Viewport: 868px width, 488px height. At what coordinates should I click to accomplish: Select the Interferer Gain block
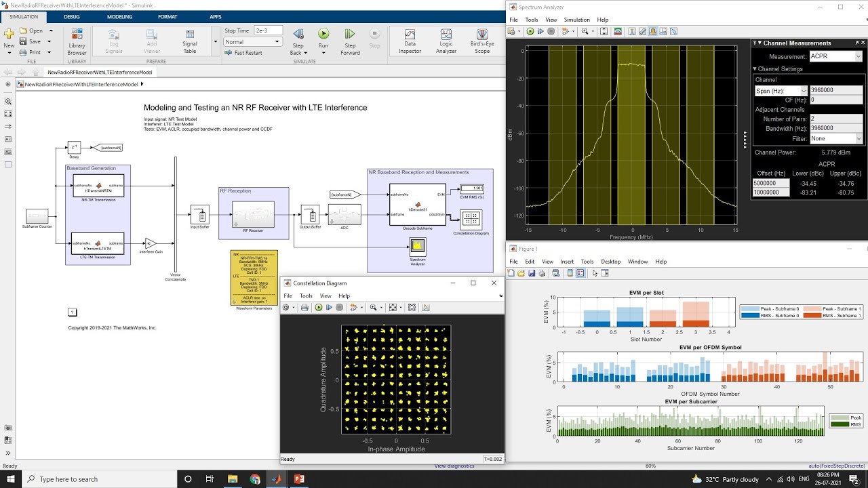coord(151,243)
